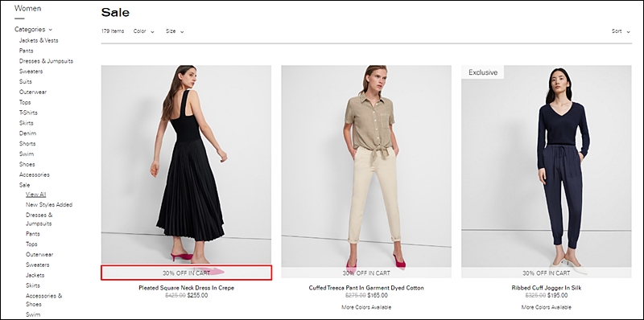
Task: Open the Sale Sweaters subcategory
Action: point(37,265)
